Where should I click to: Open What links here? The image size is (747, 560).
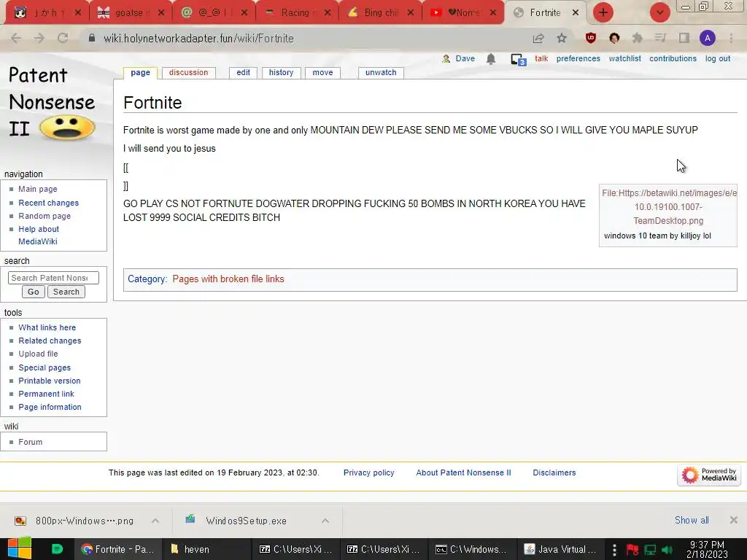[47, 327]
